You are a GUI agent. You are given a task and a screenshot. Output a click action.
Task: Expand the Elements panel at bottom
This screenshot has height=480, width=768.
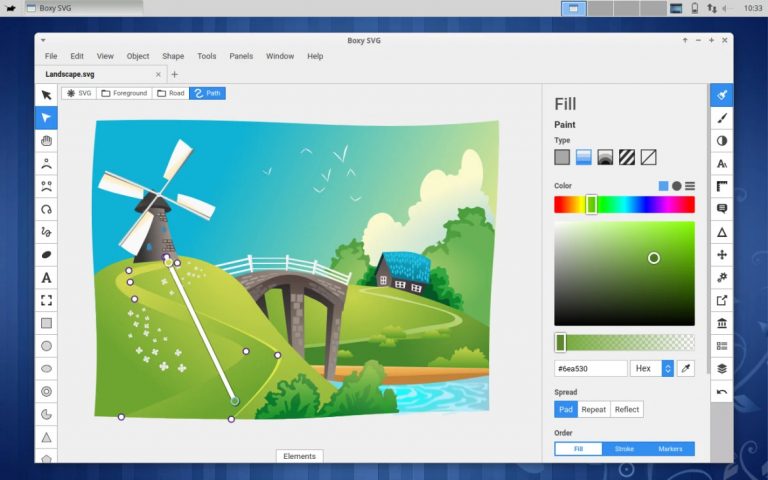tap(299, 456)
